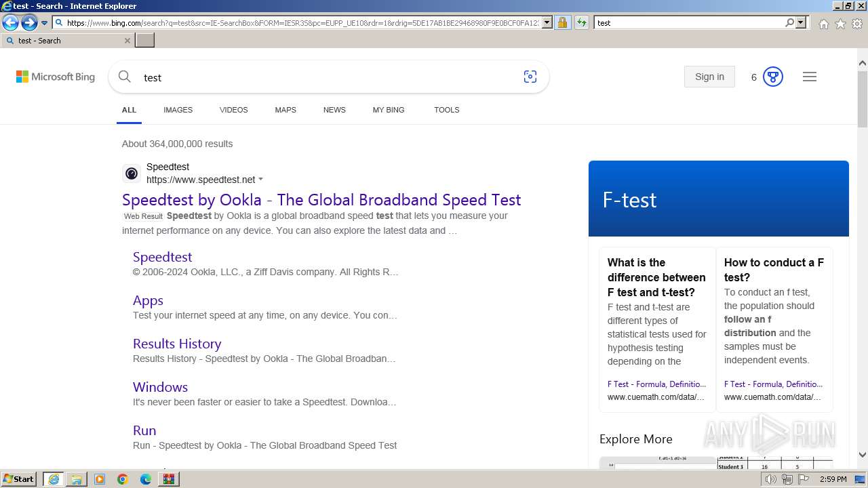Image resolution: width=868 pixels, height=488 pixels.
Task: Click the Bing search magnifier icon
Action: [125, 77]
